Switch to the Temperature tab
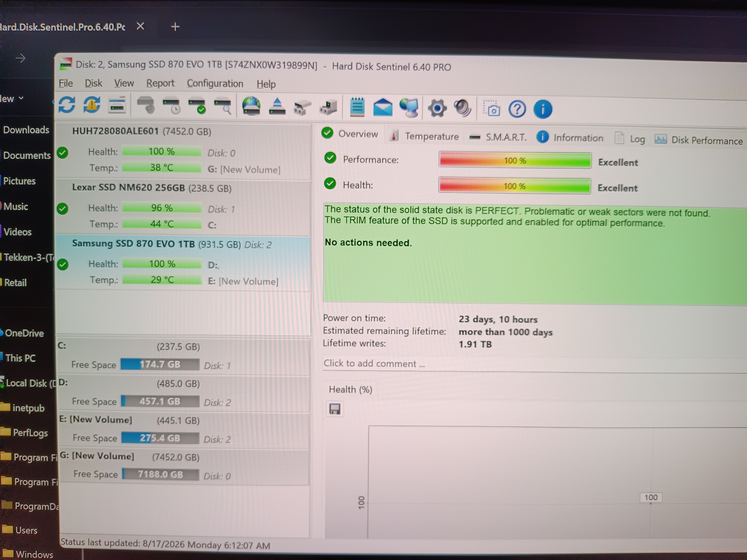 coord(425,136)
